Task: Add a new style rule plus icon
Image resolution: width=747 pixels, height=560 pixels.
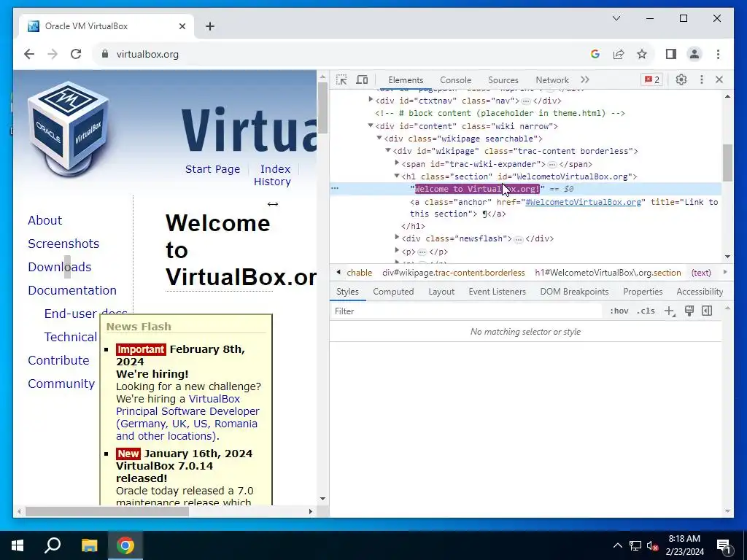Action: (x=670, y=311)
